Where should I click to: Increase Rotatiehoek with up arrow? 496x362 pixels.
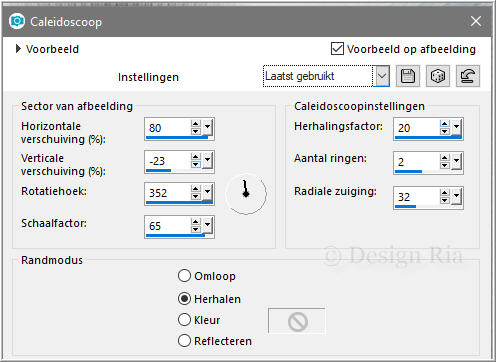point(196,189)
